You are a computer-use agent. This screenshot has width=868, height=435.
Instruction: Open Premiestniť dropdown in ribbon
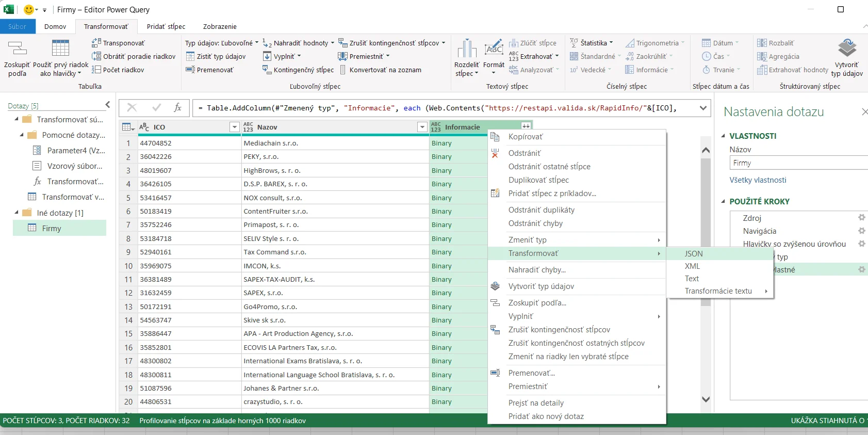click(x=364, y=56)
